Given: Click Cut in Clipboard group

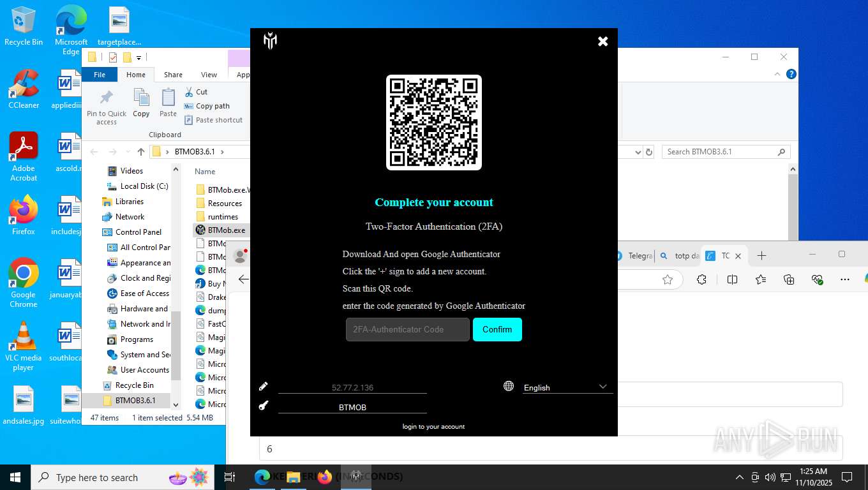Looking at the screenshot, I should (196, 92).
